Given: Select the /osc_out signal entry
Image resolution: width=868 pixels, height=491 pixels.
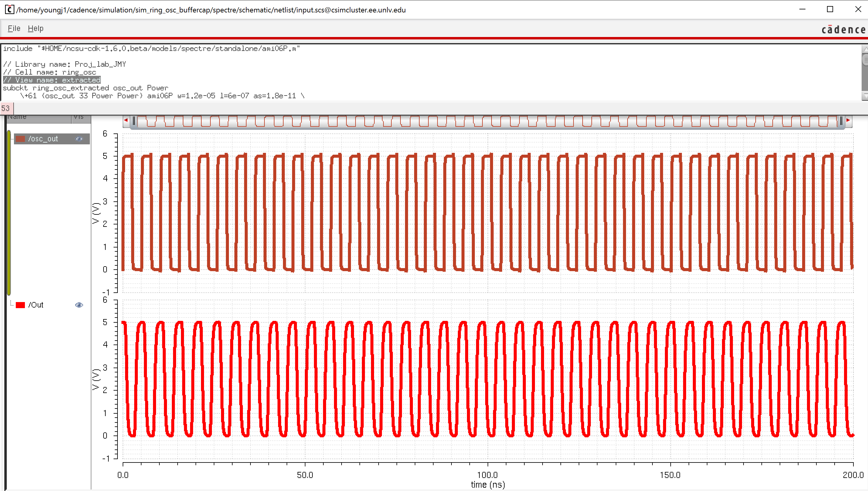Looking at the screenshot, I should 43,139.
